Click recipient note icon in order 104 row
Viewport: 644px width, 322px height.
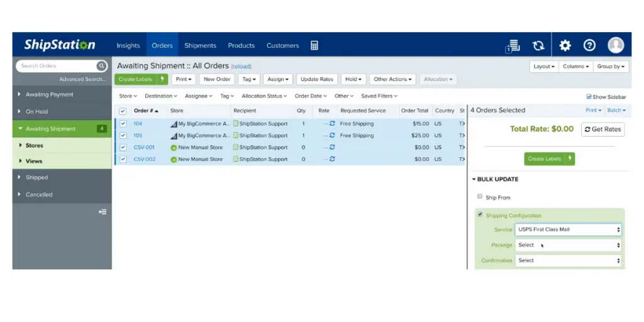(236, 123)
